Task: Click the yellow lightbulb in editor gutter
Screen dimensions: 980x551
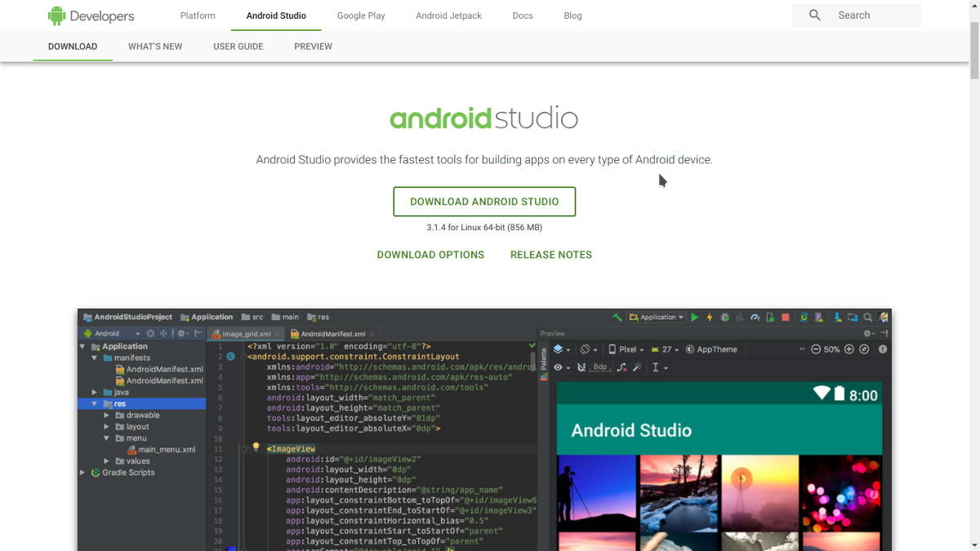Action: point(256,447)
